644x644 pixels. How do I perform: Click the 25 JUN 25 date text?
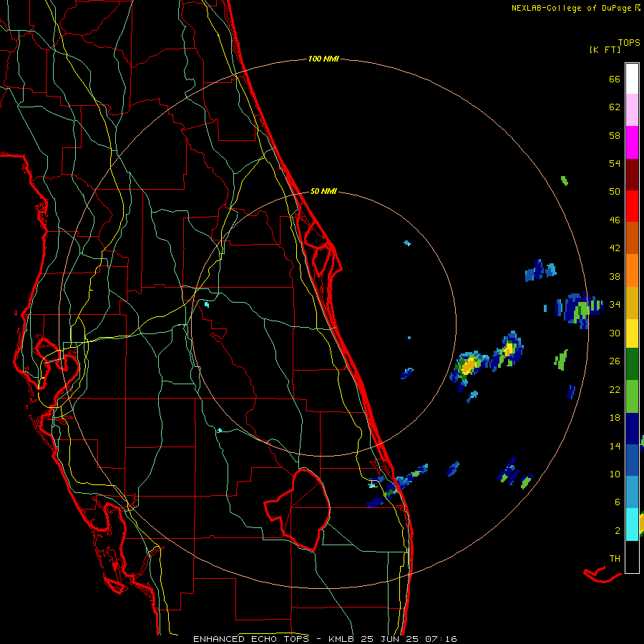pyautogui.click(x=390, y=639)
